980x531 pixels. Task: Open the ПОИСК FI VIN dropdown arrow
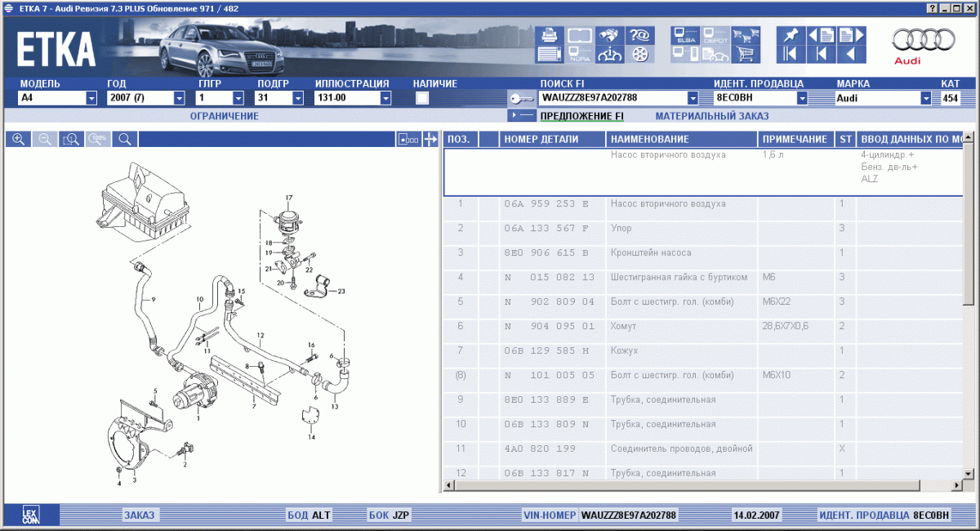[693, 98]
